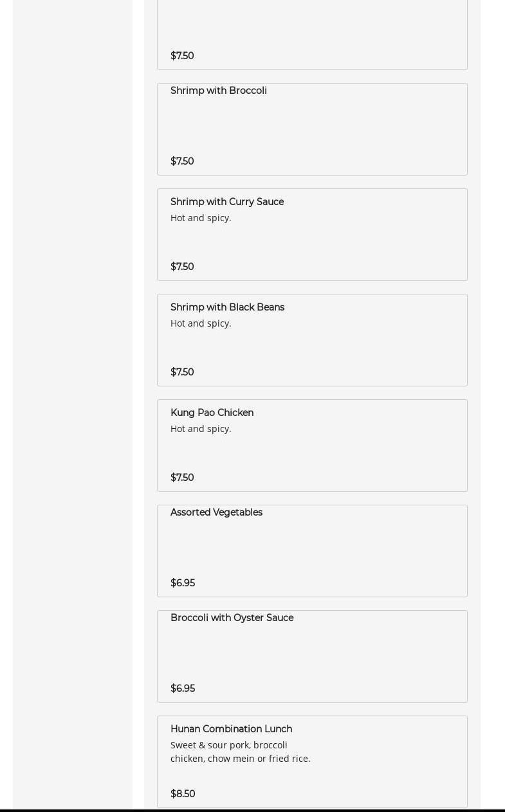Open Broccoli with Oyster Sauce item
Image resolution: width=505 pixels, height=812 pixels.
click(x=232, y=618)
